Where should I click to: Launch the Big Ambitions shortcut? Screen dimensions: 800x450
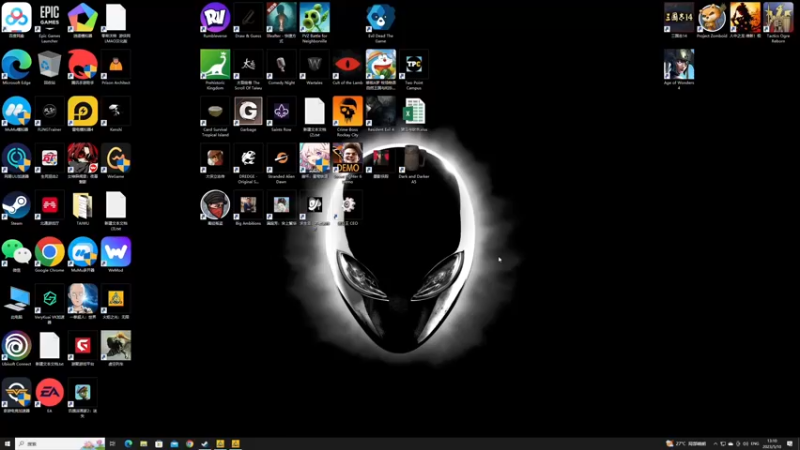[248, 209]
